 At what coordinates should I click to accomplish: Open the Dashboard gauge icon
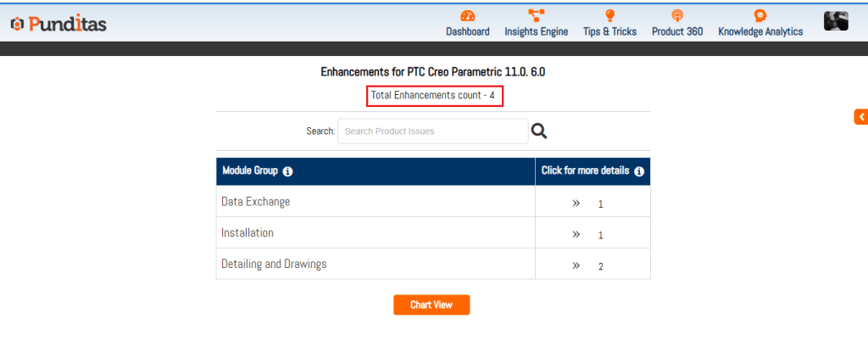(x=467, y=16)
